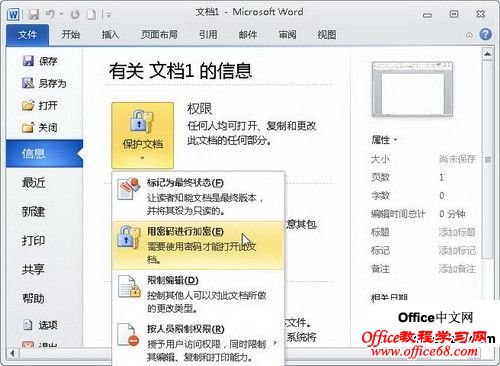Click the 0 分钟 editing time value
500x366 pixels.
point(452,214)
